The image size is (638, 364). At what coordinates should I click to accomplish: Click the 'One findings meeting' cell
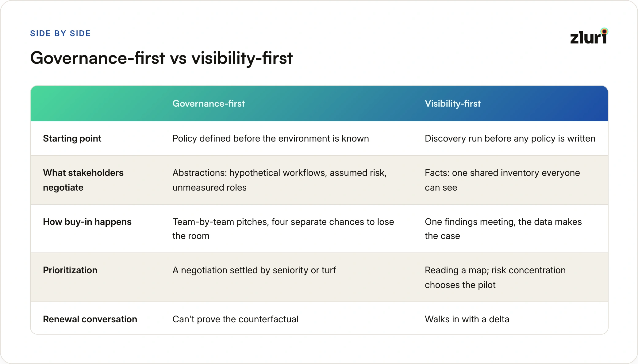coord(503,229)
